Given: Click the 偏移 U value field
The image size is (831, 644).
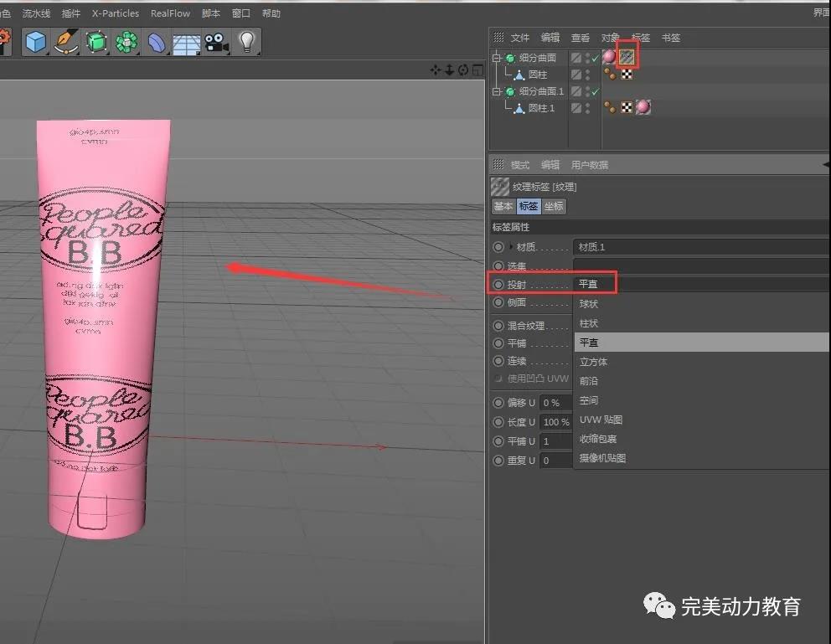Looking at the screenshot, I should [555, 403].
